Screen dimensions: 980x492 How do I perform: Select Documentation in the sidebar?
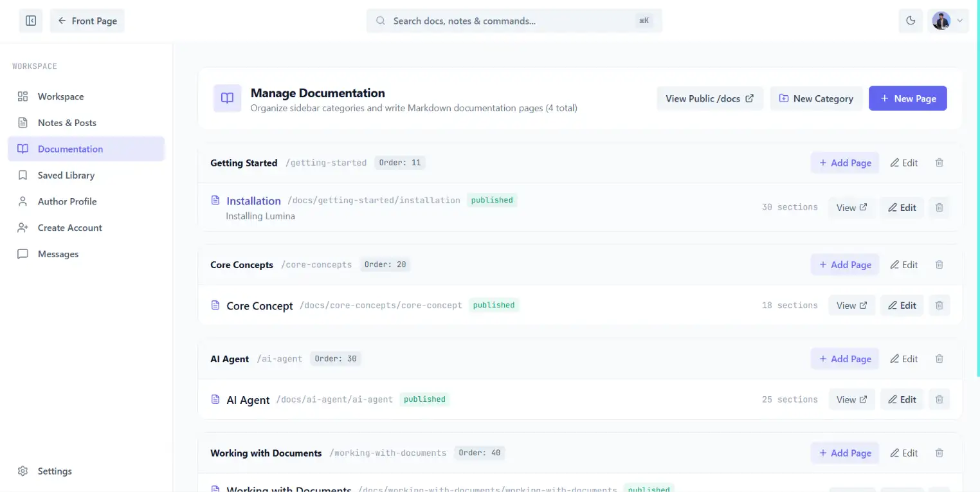(x=86, y=149)
